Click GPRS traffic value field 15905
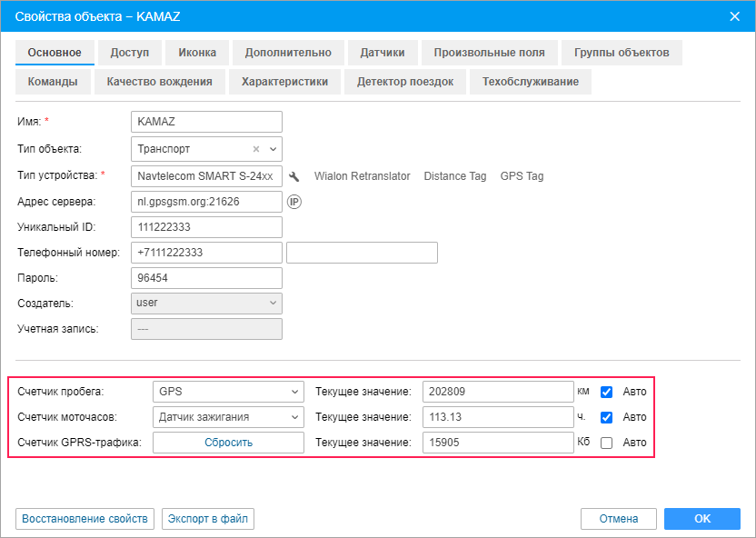 [x=498, y=443]
